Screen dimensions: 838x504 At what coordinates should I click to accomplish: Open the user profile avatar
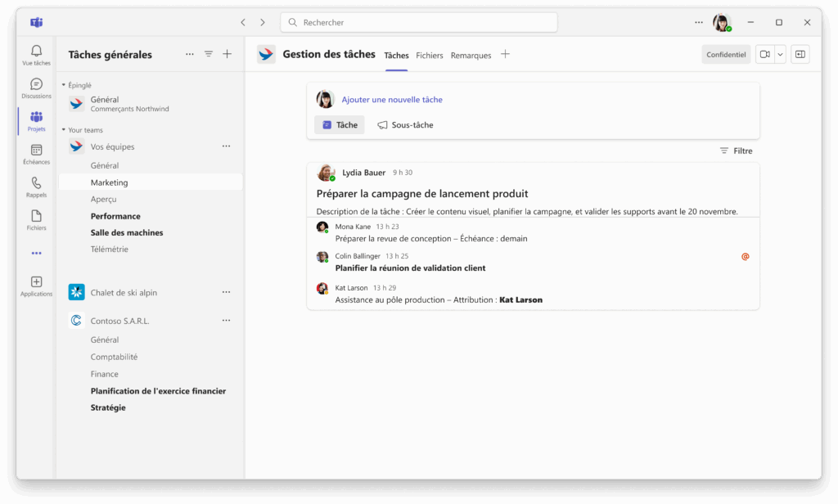pyautogui.click(x=722, y=22)
